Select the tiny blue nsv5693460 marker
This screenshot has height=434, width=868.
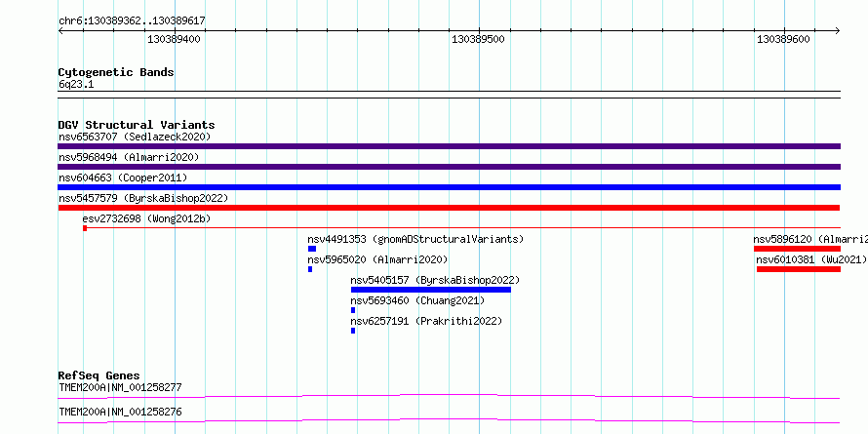tap(353, 310)
